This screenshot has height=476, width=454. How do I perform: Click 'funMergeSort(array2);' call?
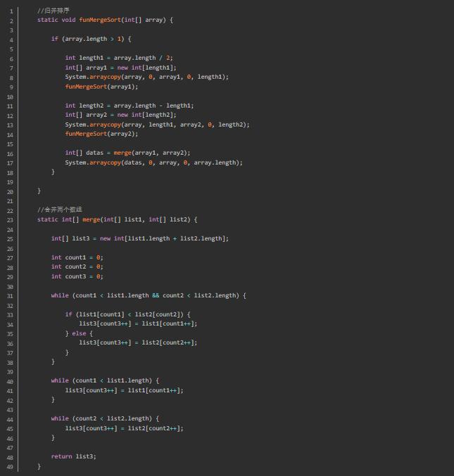[x=101, y=134]
